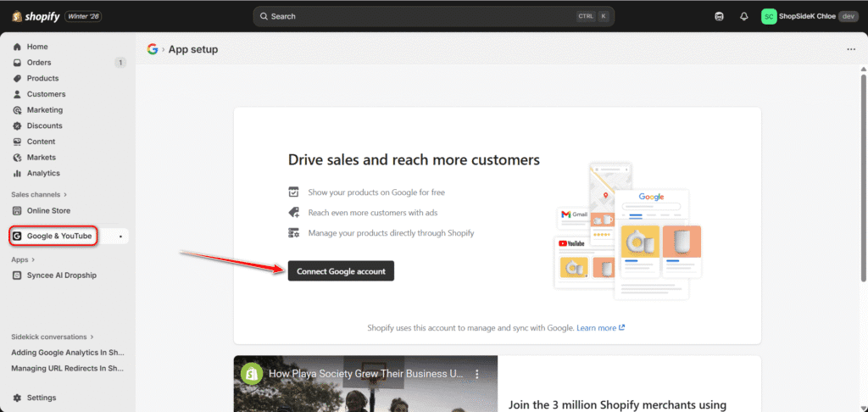Click the Shopify logo in top bar
This screenshot has width=868, height=412.
[36, 17]
